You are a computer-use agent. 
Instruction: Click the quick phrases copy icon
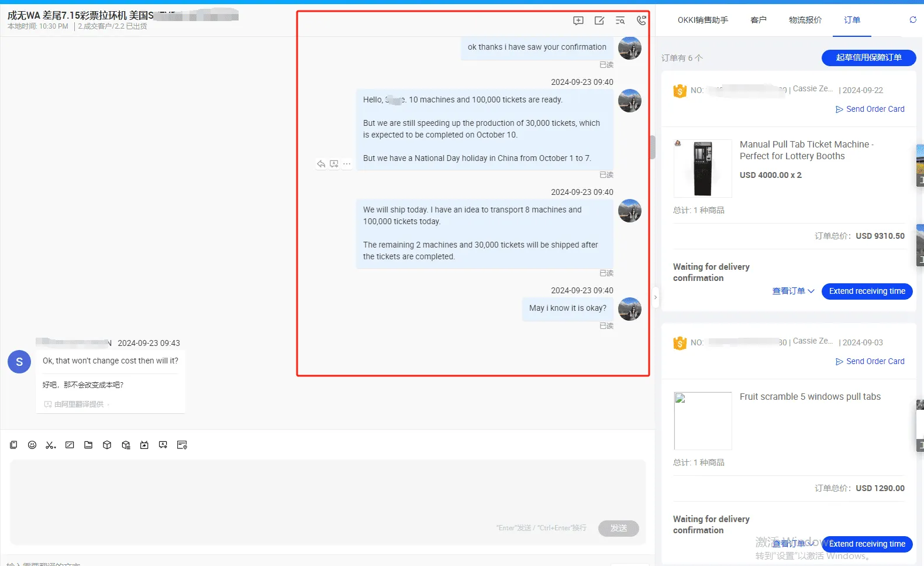pyautogui.click(x=13, y=445)
